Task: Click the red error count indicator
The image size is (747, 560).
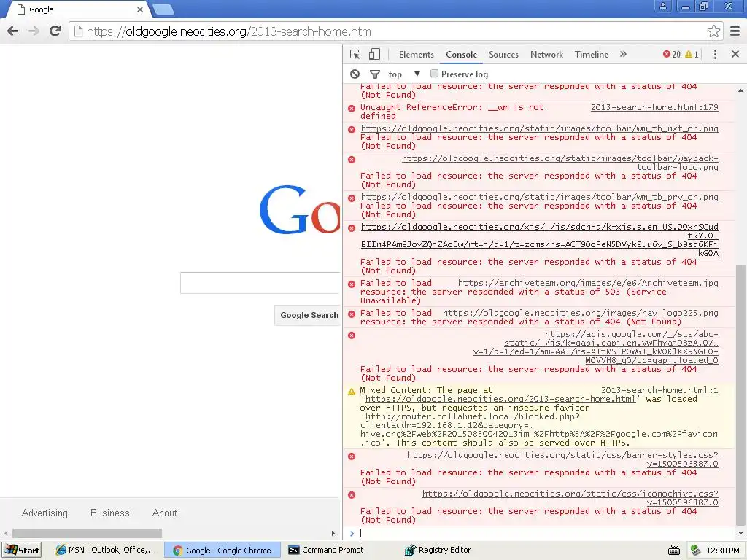Action: [672, 54]
